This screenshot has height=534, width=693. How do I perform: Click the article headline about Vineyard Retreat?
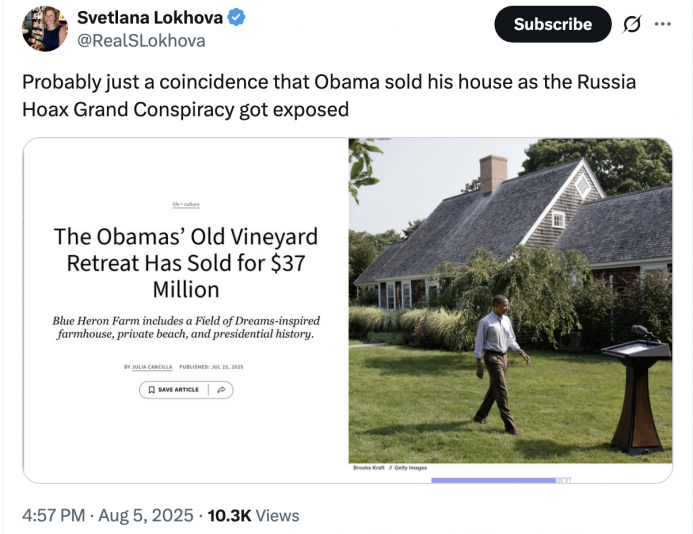[186, 263]
